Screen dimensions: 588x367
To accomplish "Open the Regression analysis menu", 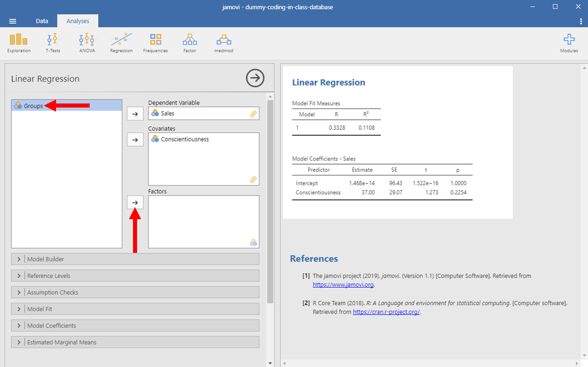I will pyautogui.click(x=121, y=43).
